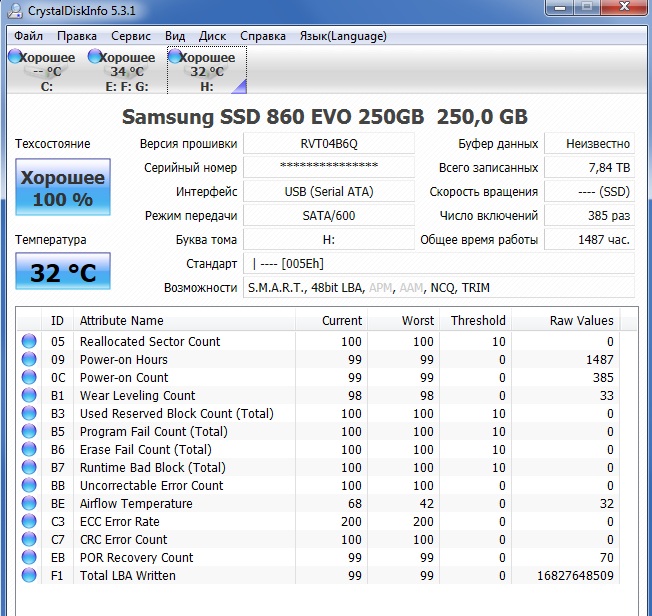This screenshot has height=616, width=652.
Task: Click status orb for POR Recovery Count
Action: pos(29,557)
